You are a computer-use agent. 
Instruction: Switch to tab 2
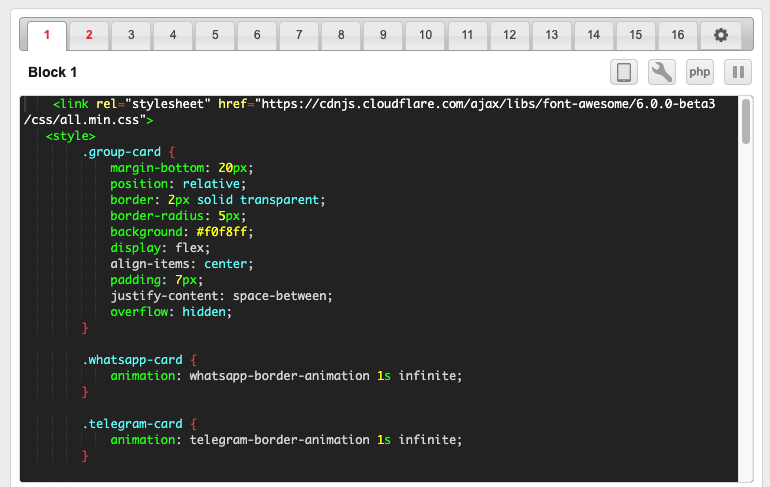click(x=89, y=35)
